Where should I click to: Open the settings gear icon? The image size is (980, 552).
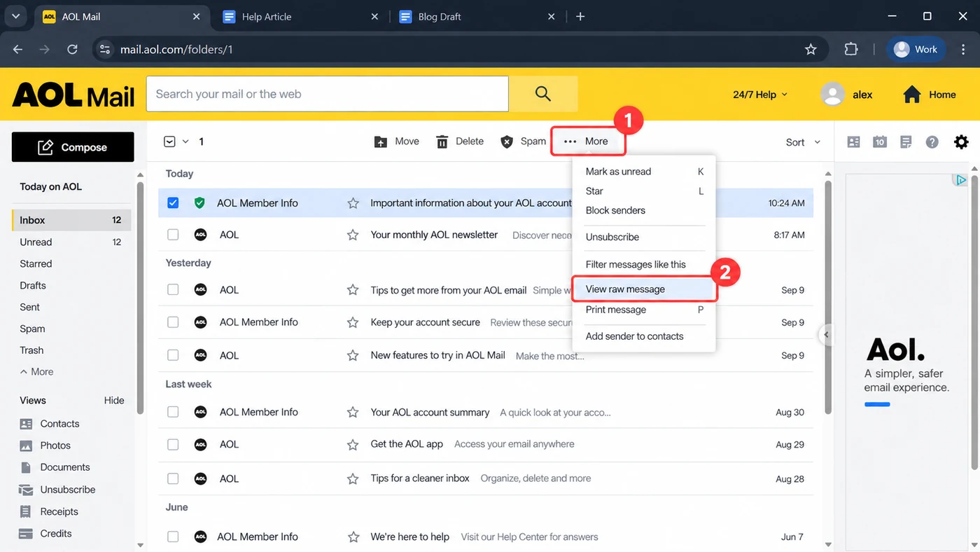coord(961,142)
